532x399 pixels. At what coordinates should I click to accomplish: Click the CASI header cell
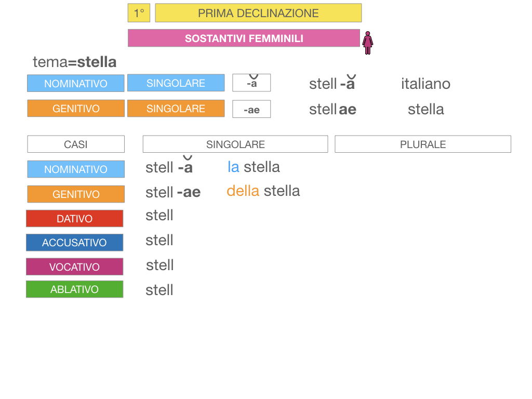[x=76, y=144]
